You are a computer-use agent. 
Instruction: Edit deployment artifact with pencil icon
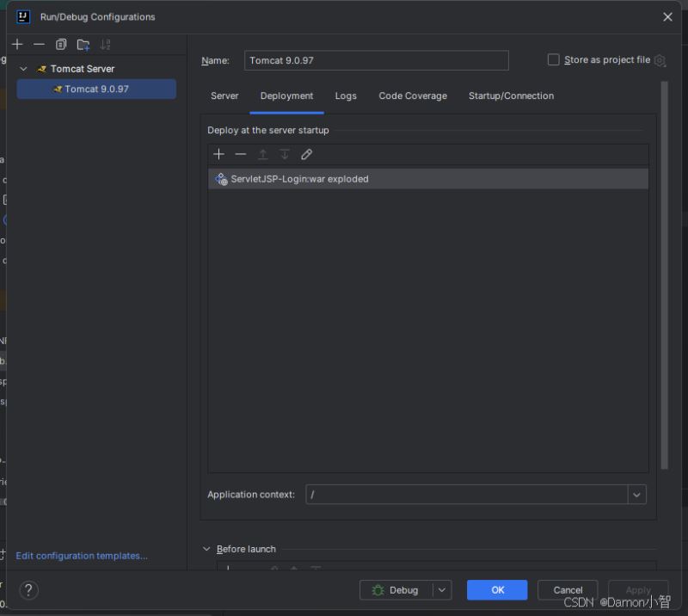(x=307, y=154)
